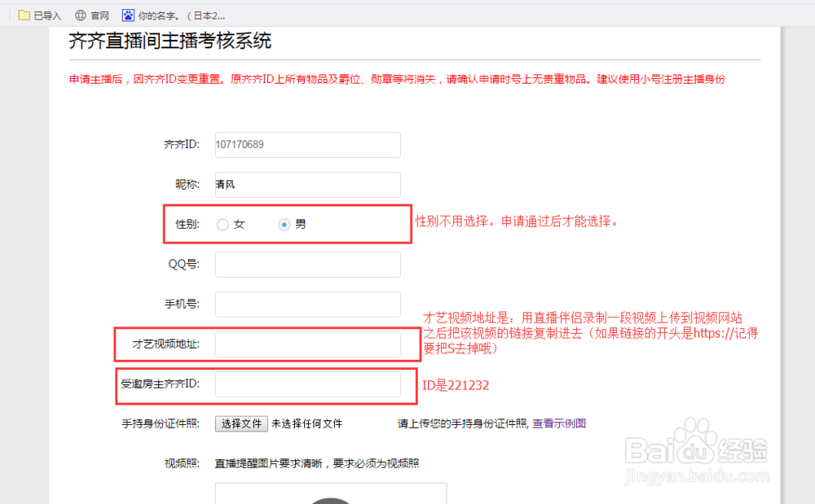Click the 受邀房主齐齐ID input field
Image resolution: width=815 pixels, height=504 pixels.
click(x=307, y=383)
